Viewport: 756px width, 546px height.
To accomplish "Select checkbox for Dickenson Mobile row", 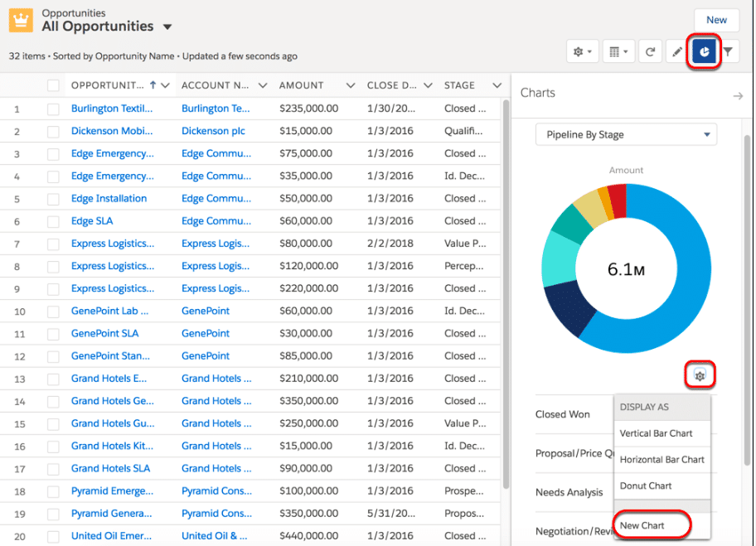I will (54, 131).
